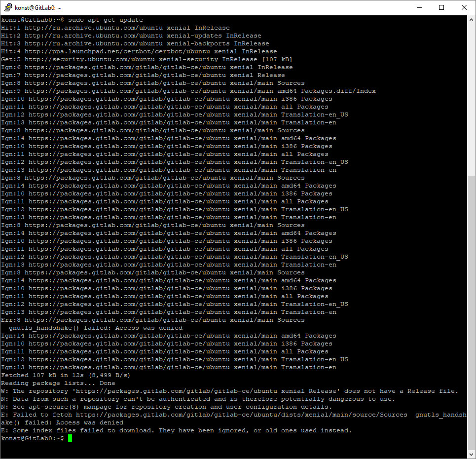The image size is (476, 459).
Task: Click the scrollbar up arrow
Action: 471,20
